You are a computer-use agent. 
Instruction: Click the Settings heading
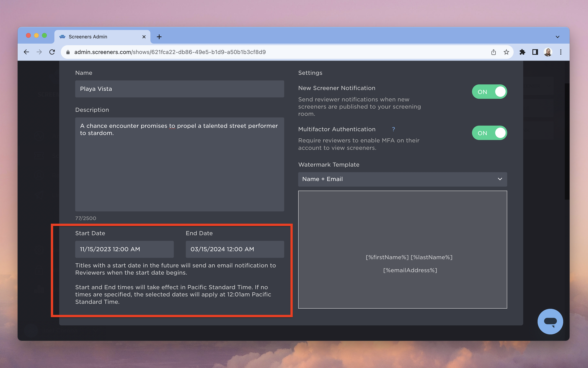pos(310,73)
